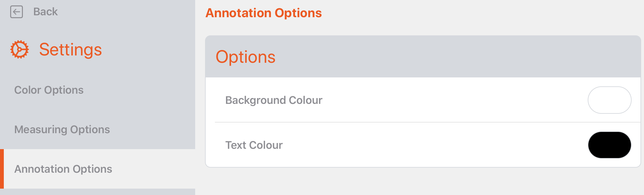Click the Annotation Options page title
The width and height of the screenshot is (644, 195).
264,13
